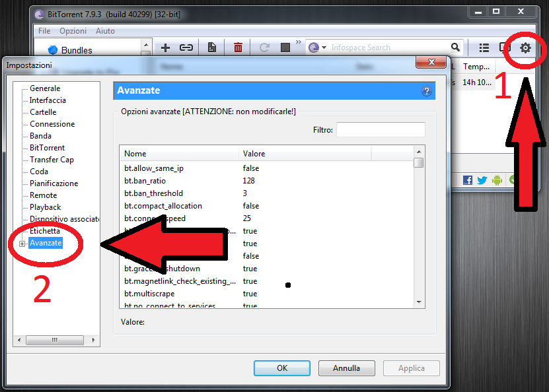Close the Impostazioni dialog

click(x=431, y=62)
